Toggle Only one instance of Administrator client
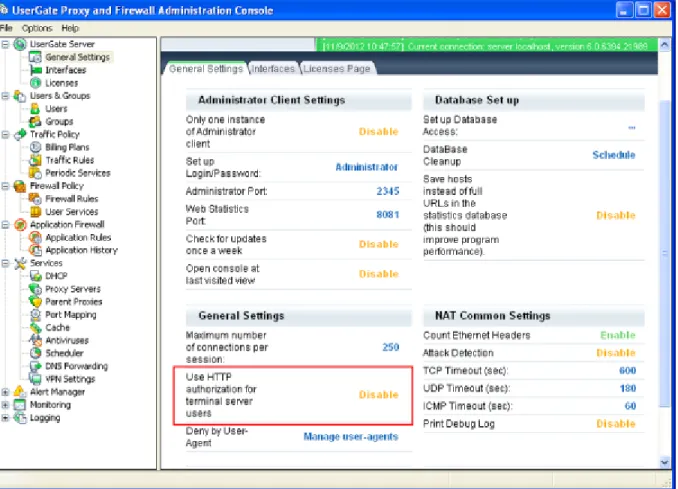678x489 pixels. point(379,131)
